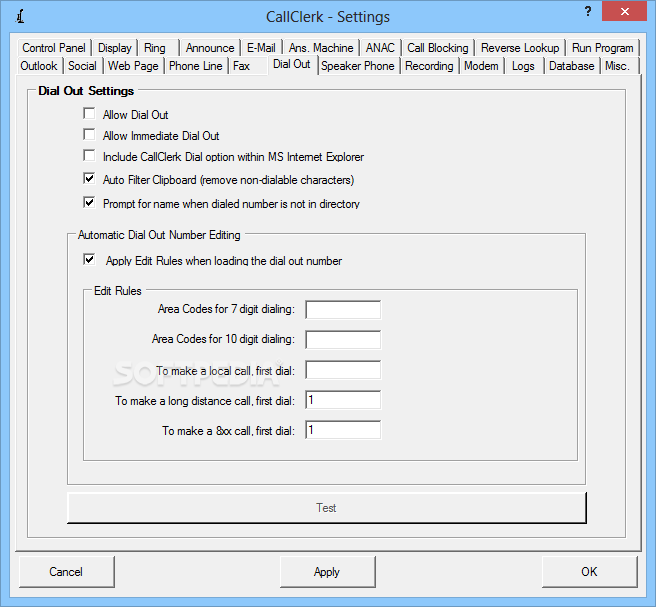Click the Dial Out tab

point(292,64)
